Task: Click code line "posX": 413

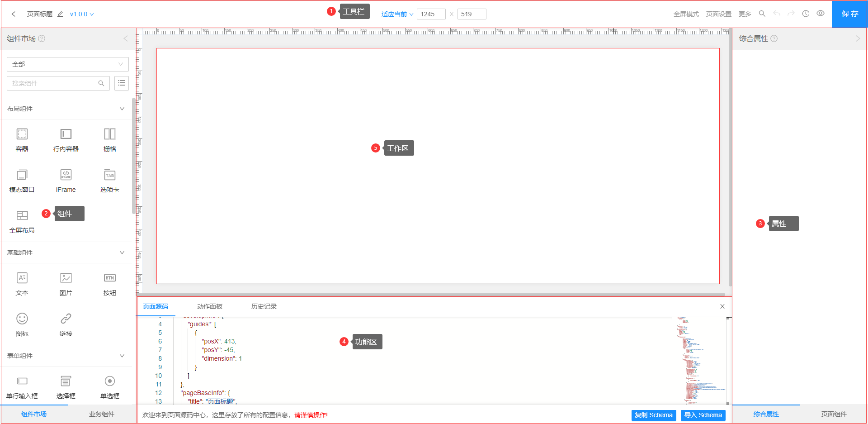Action: (x=219, y=341)
